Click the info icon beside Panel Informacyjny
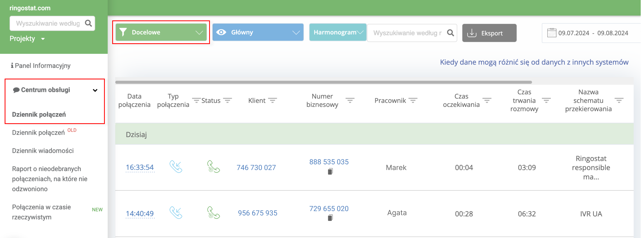644x238 pixels. pos(12,66)
